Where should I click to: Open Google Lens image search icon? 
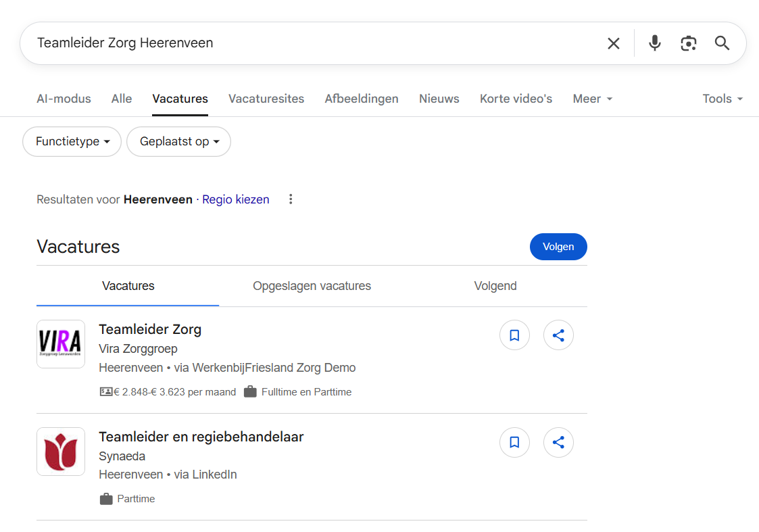point(688,43)
